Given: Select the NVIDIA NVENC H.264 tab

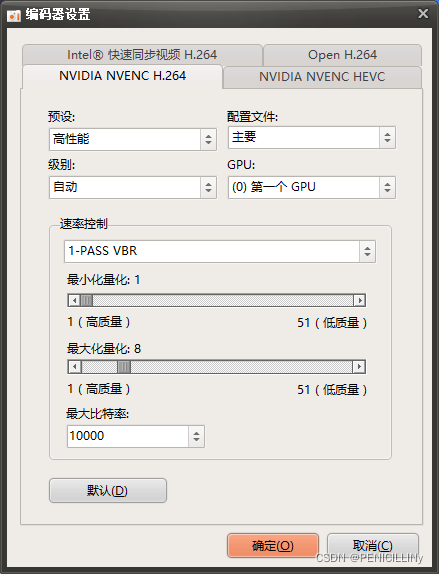Looking at the screenshot, I should pyautogui.click(x=122, y=76).
